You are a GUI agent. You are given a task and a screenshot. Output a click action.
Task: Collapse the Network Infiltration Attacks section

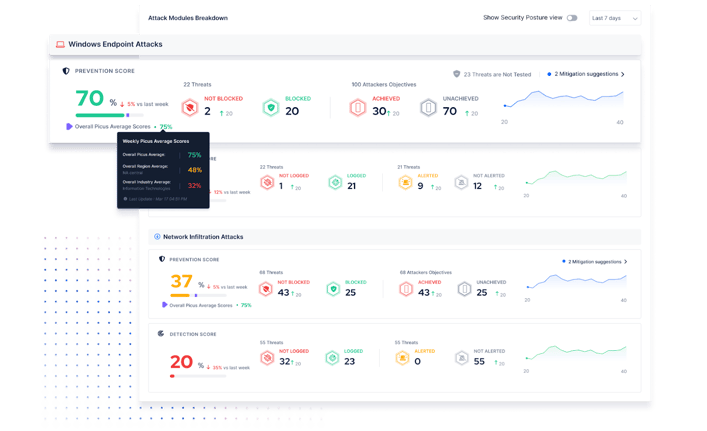click(156, 237)
